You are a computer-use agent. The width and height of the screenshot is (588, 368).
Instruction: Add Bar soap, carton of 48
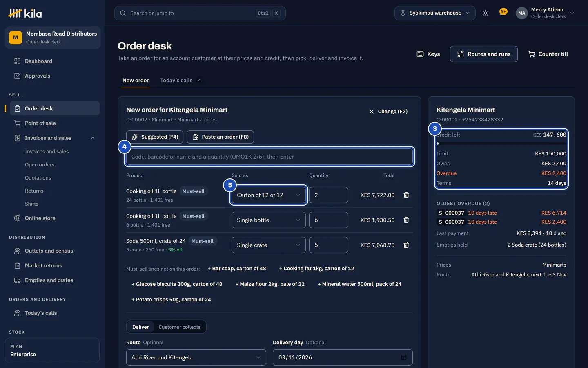point(237,269)
